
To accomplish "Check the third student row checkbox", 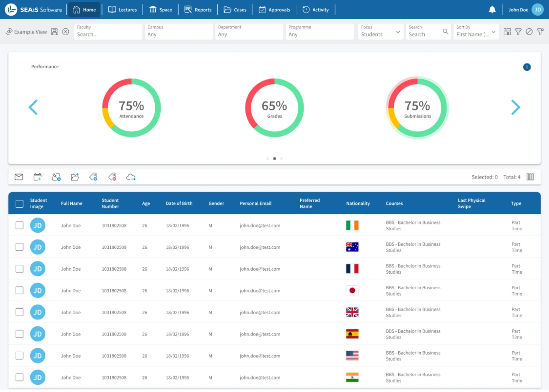I will 19,269.
